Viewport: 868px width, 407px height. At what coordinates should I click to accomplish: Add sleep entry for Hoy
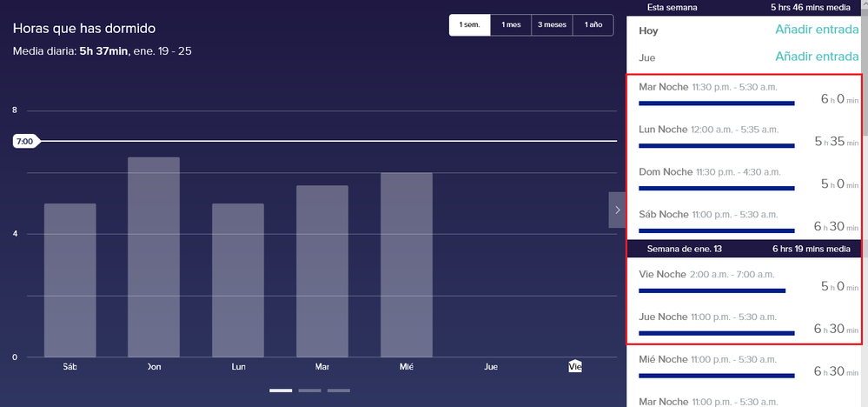click(x=817, y=30)
